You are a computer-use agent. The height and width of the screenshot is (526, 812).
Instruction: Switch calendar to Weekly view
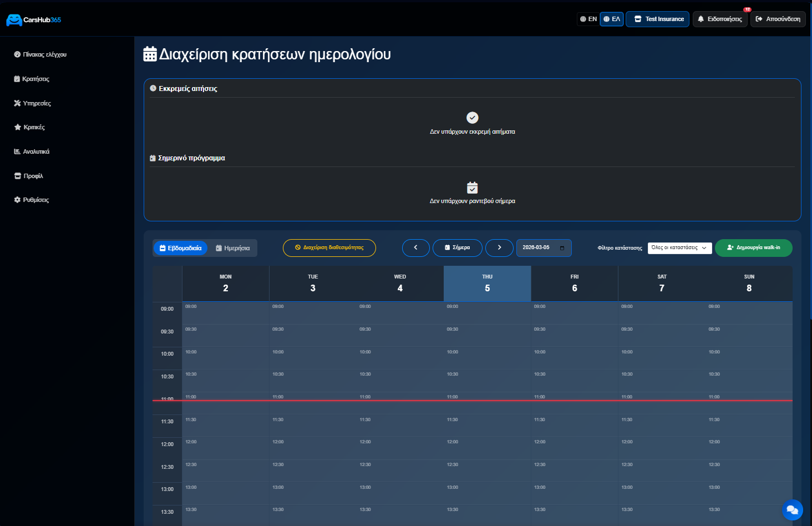tap(180, 248)
